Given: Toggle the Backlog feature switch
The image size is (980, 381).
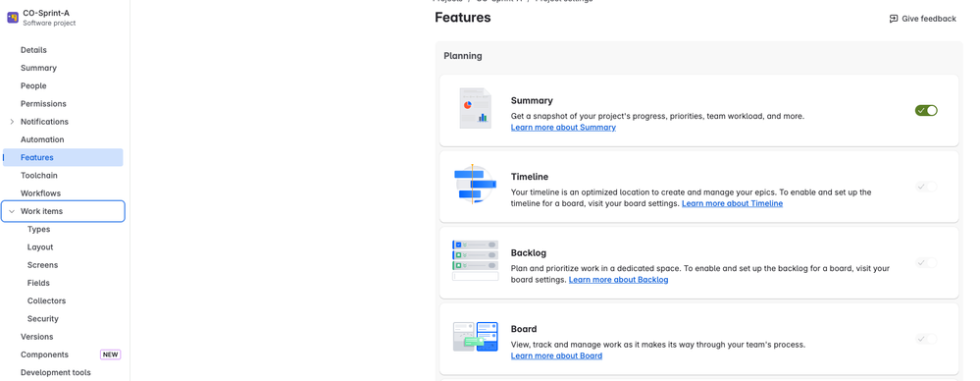Looking at the screenshot, I should 926,263.
